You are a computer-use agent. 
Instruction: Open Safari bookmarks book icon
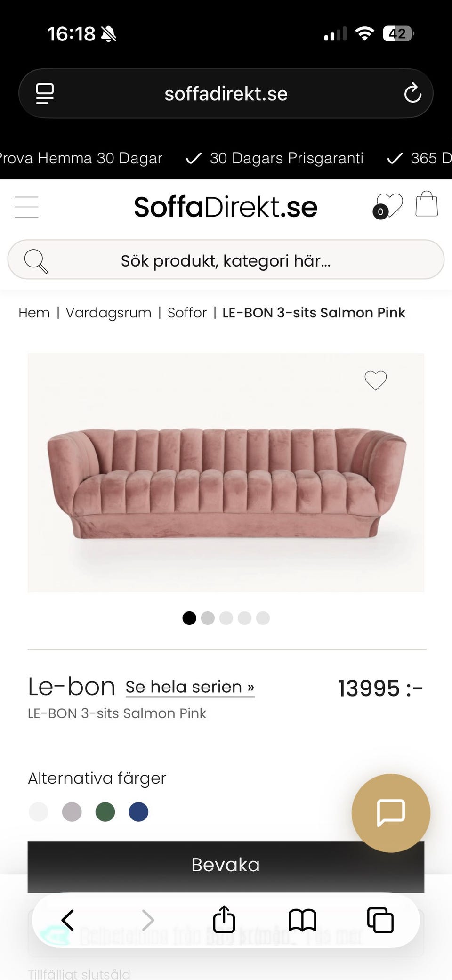point(302,920)
